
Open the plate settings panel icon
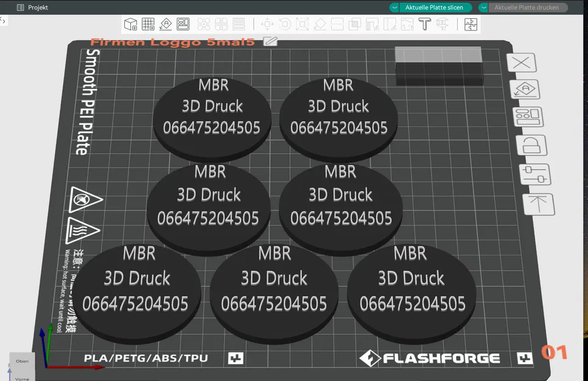[529, 116]
